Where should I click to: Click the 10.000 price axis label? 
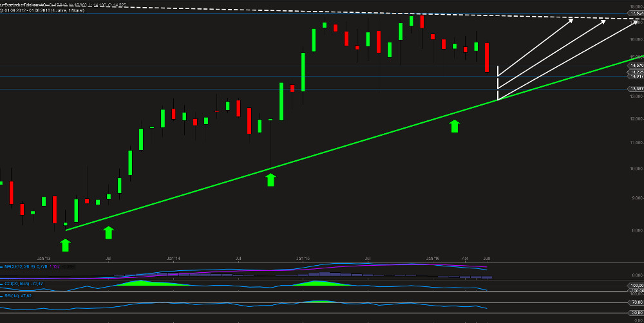(x=637, y=169)
